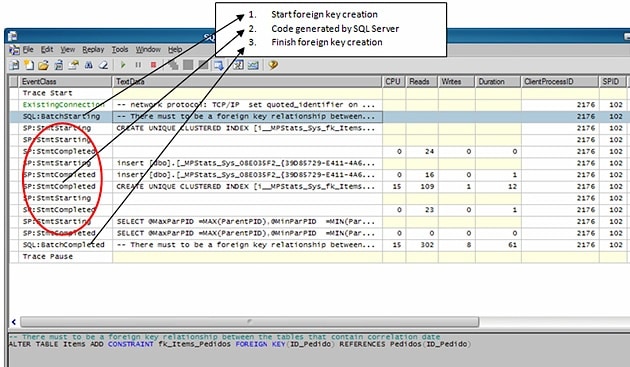Viewport: 630px width, 367px height.
Task: Open the View menu
Action: pos(68,50)
